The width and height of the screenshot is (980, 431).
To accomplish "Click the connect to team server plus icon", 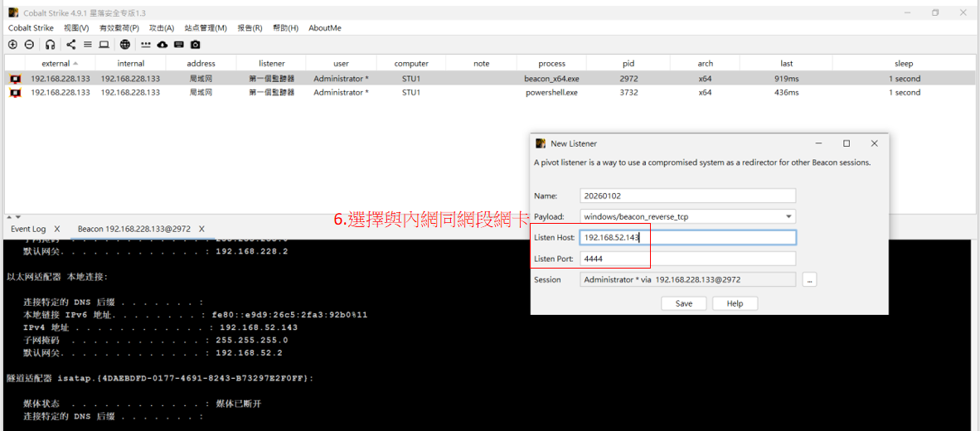I will click(12, 45).
